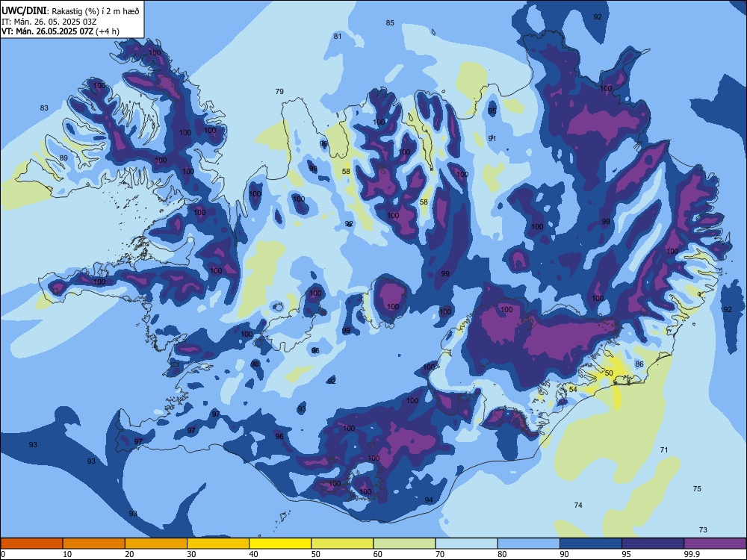
Task: Click the 'VT: Mán. 26.05.2025 07Z (+4 h)' line
Action: point(61,31)
